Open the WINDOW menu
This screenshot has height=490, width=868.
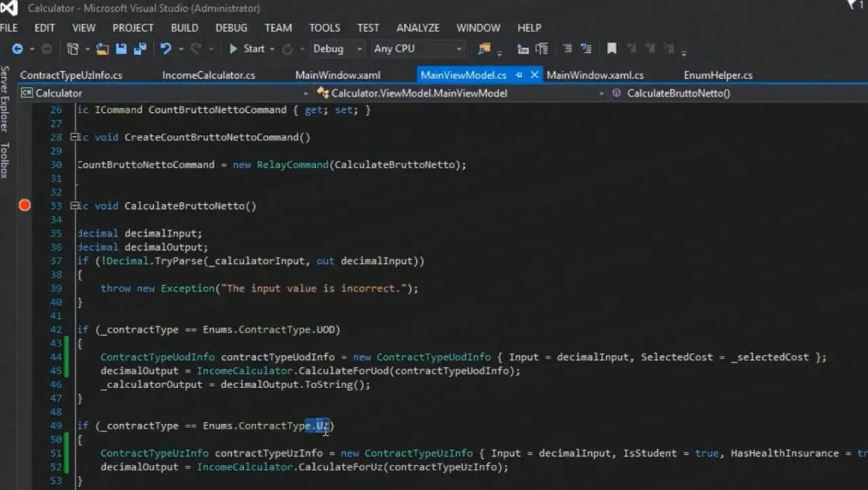pos(479,28)
